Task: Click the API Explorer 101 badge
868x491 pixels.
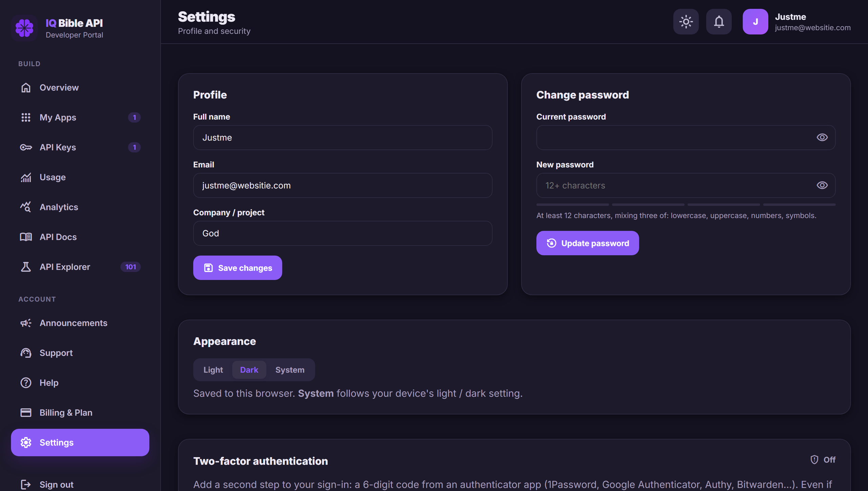Action: [x=131, y=267]
